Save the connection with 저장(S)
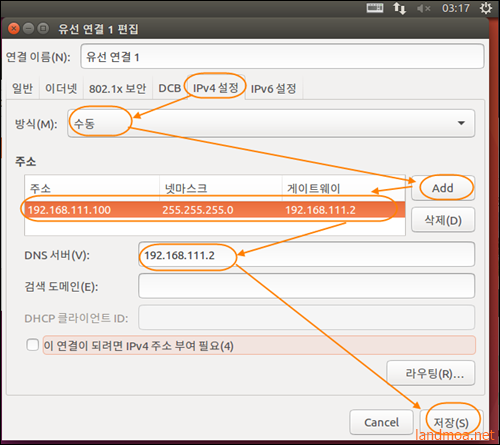The image size is (500, 445). [452, 422]
